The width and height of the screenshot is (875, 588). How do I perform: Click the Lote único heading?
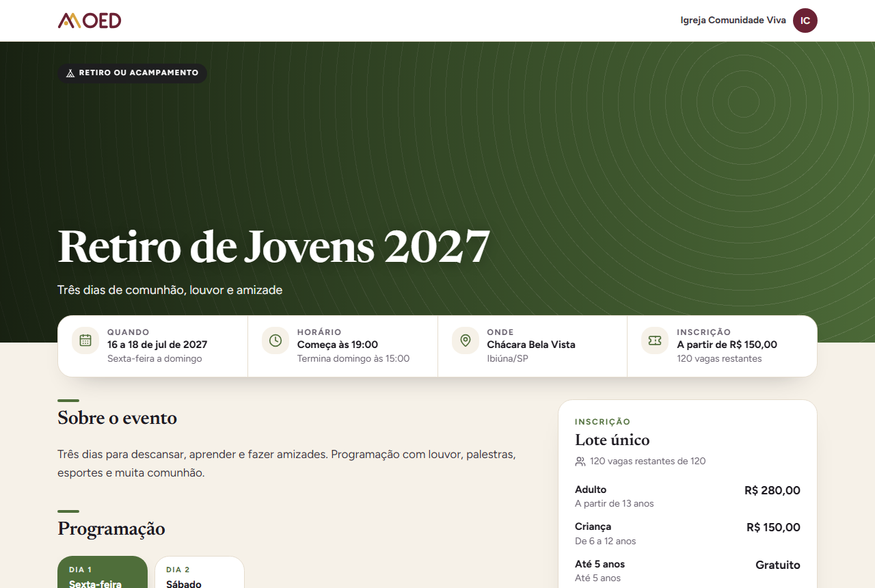point(612,440)
